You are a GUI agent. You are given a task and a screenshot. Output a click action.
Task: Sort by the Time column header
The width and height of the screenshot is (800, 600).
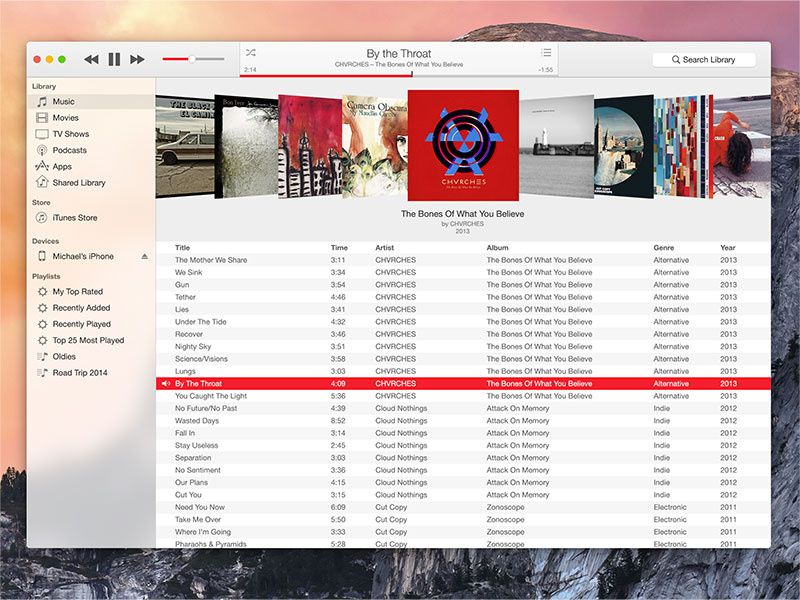pyautogui.click(x=339, y=247)
